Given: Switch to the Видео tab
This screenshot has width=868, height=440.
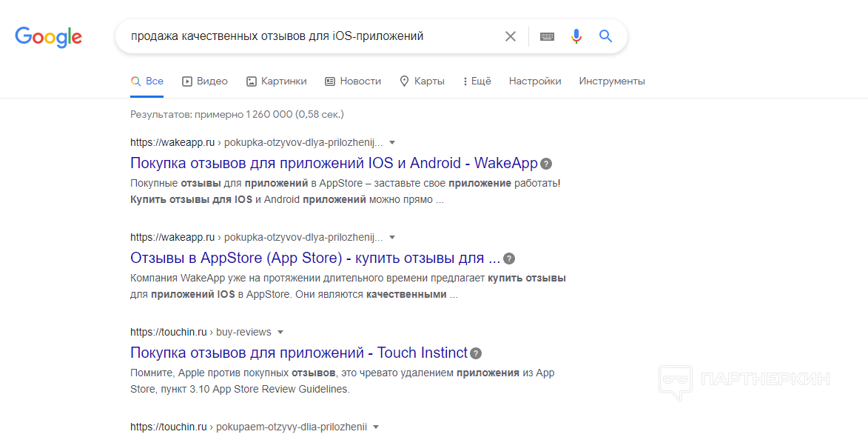Looking at the screenshot, I should pos(205,81).
